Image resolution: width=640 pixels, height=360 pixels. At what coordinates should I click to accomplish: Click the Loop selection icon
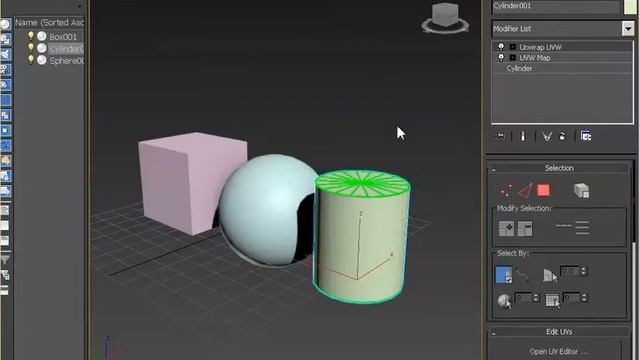pyautogui.click(x=563, y=226)
